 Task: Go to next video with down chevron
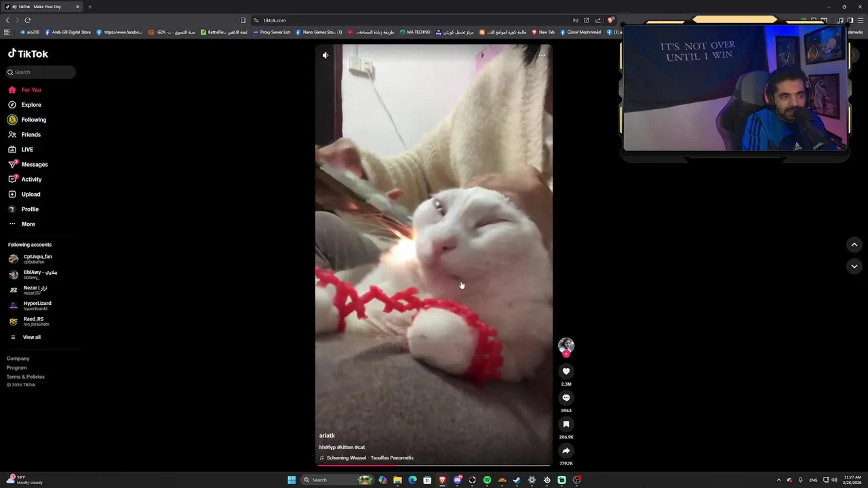[854, 266]
